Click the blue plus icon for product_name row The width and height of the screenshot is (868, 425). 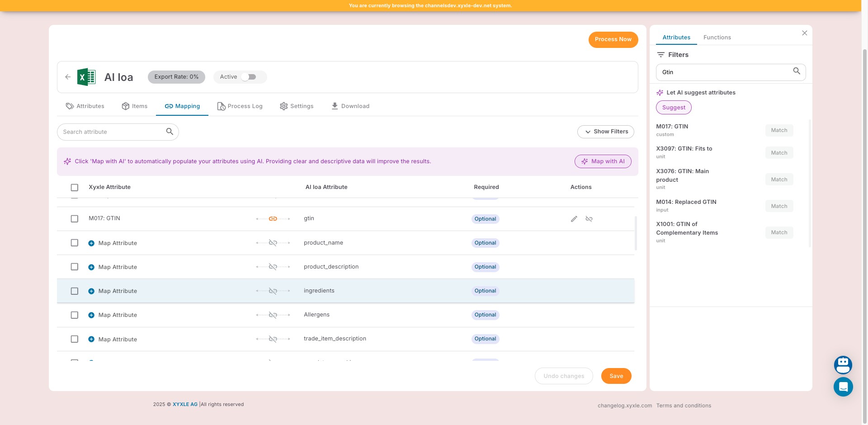[91, 243]
